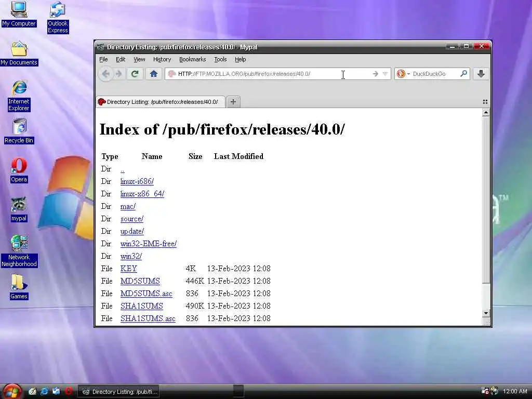Open the DuckDuckGo search engine selector

(403, 74)
